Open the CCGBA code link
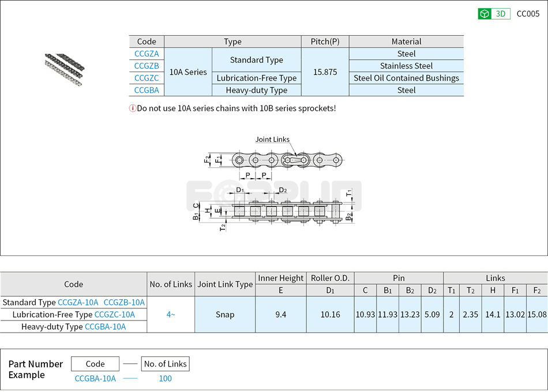The height and width of the screenshot is (392, 548). tap(147, 90)
